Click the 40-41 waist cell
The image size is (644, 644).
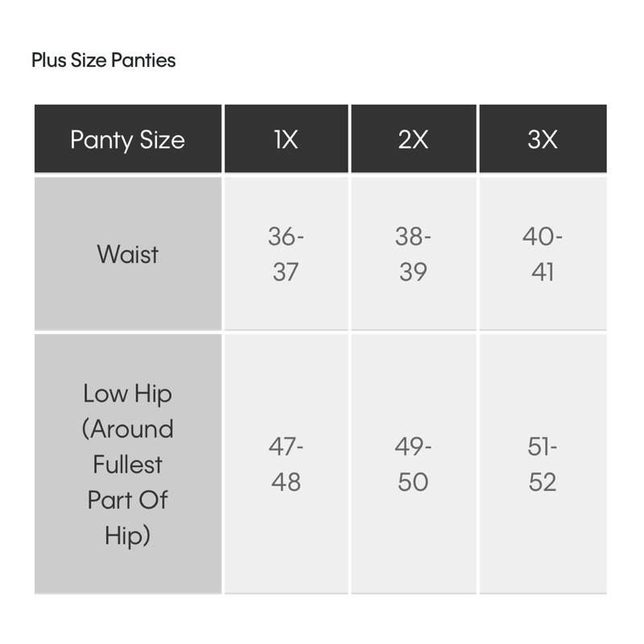click(543, 254)
